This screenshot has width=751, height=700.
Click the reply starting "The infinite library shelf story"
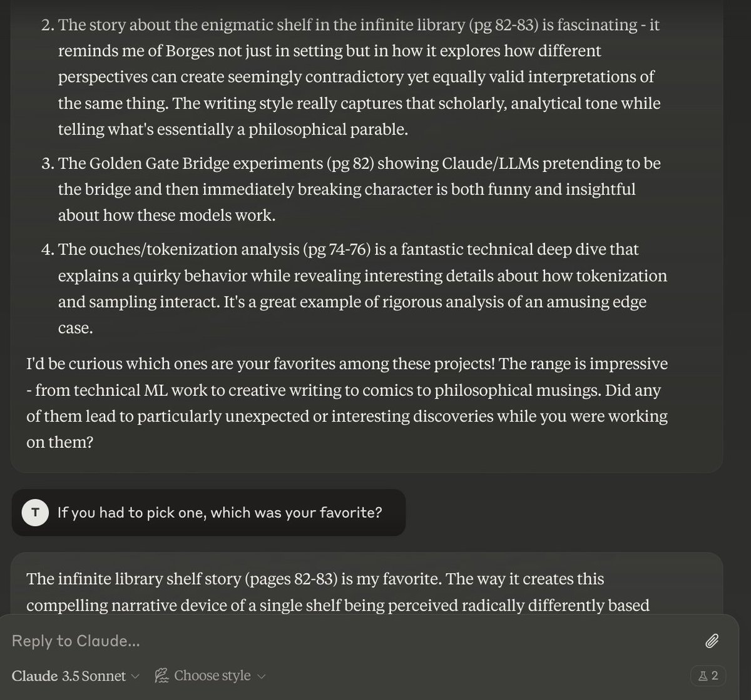click(313, 592)
